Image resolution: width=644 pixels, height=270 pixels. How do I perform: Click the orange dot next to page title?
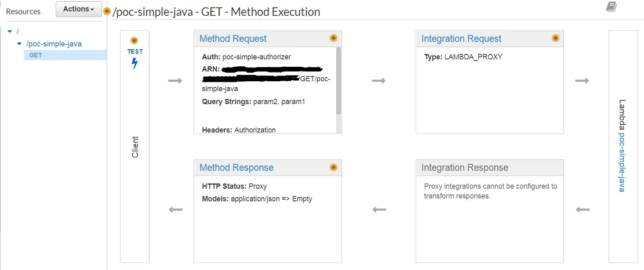[107, 11]
